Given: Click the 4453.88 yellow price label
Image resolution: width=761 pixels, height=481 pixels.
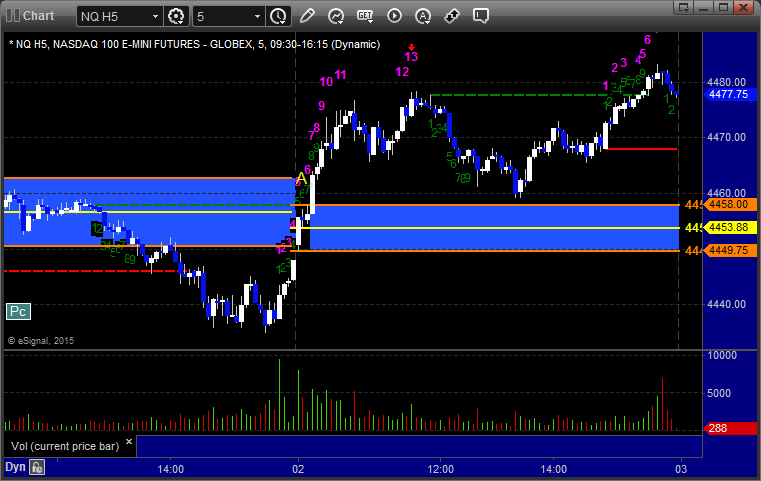Looking at the screenshot, I should point(730,227).
